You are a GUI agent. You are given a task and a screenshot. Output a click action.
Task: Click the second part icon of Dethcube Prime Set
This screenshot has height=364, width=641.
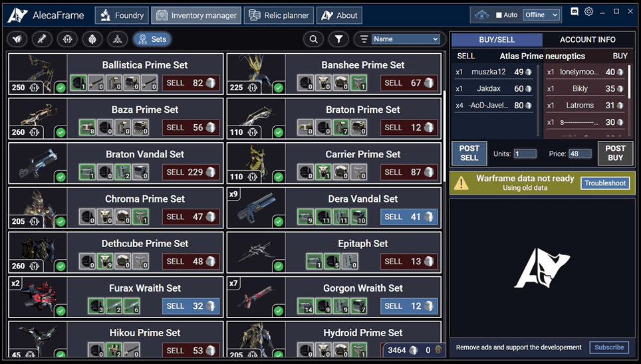click(104, 262)
